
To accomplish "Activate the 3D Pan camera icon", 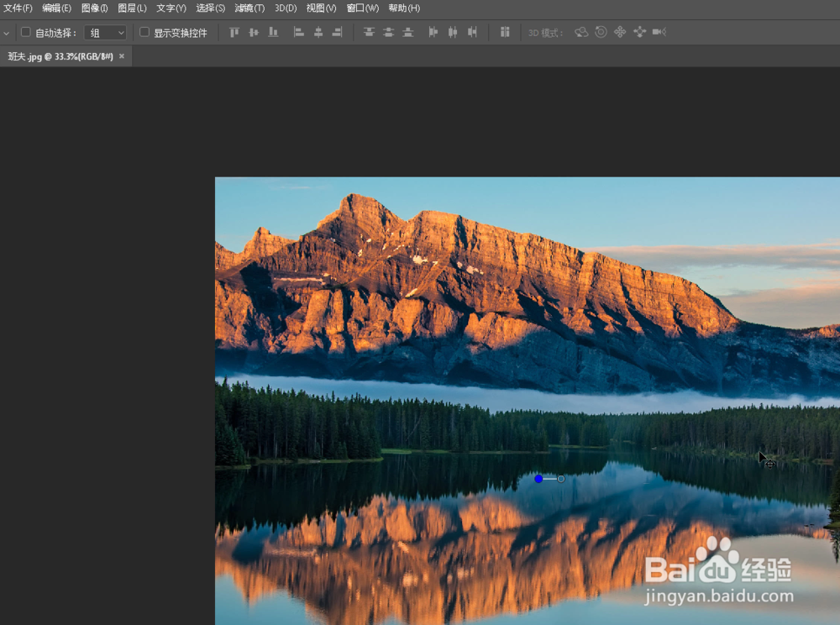I will click(620, 32).
